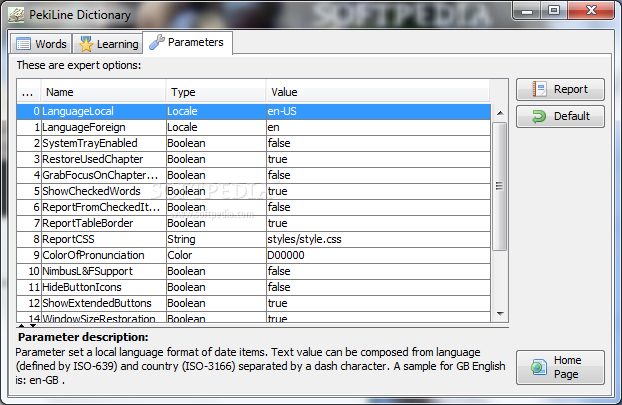Click the 'en' value of LanguageForeign

(x=378, y=127)
